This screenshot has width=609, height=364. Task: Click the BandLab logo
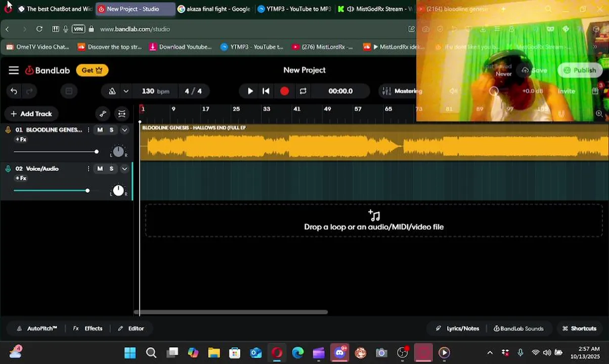(48, 70)
